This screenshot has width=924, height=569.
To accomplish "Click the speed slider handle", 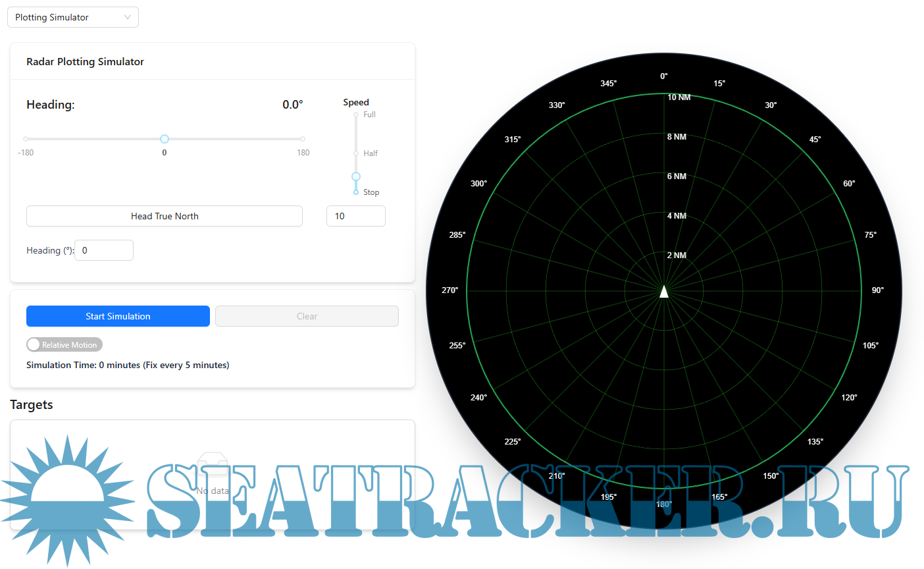I will (x=356, y=176).
